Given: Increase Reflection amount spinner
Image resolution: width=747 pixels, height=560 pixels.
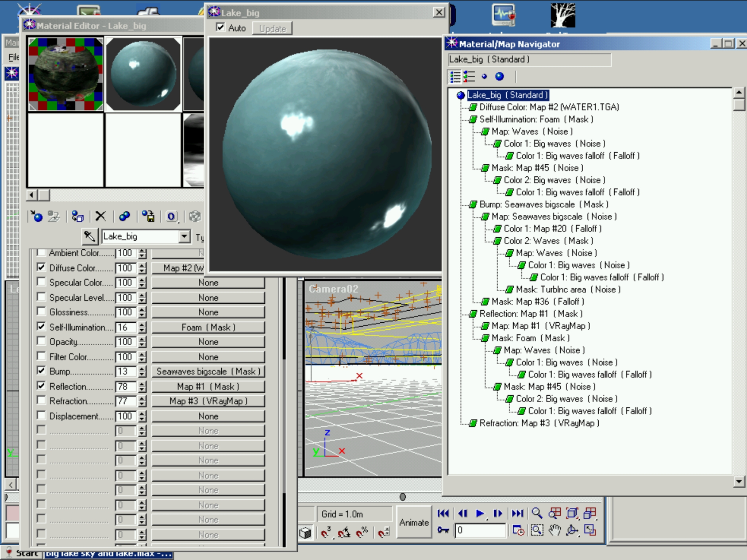Looking at the screenshot, I should pos(142,384).
